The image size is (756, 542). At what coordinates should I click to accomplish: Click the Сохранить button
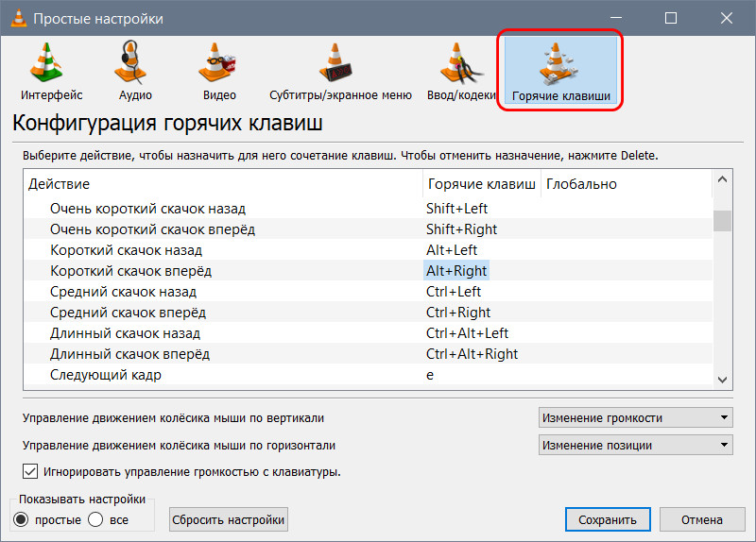click(608, 520)
